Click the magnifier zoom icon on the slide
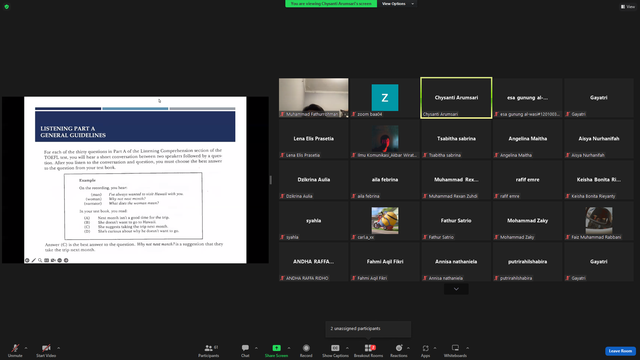Image resolution: width=640 pixels, height=360 pixels. point(40,260)
